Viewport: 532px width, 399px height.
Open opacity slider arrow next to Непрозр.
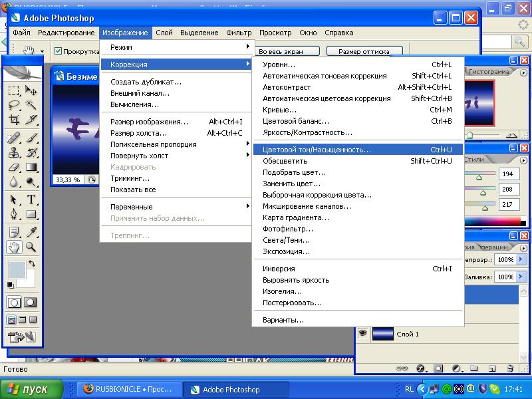(x=521, y=259)
